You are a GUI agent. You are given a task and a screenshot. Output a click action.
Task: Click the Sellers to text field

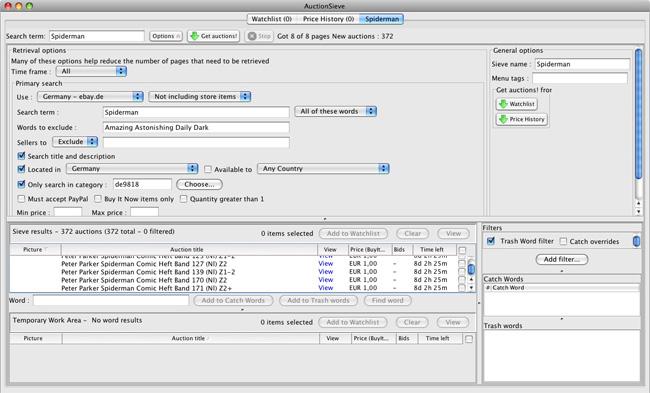[x=196, y=142]
